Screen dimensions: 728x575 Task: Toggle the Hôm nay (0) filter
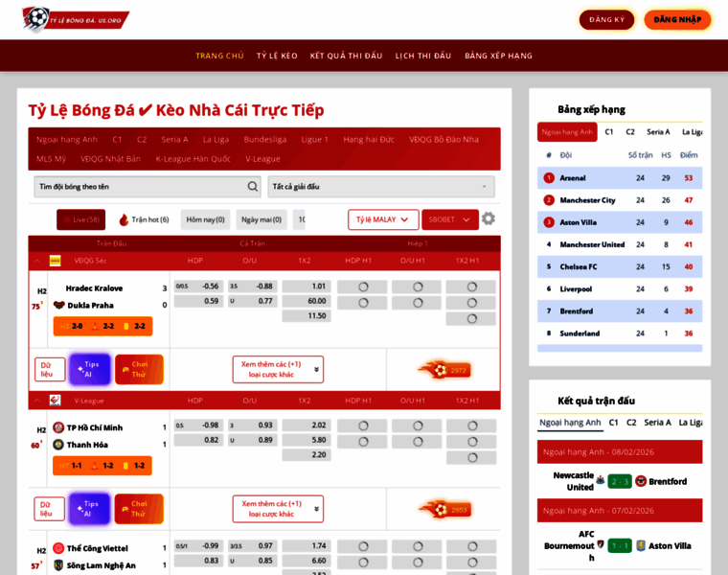tap(205, 219)
